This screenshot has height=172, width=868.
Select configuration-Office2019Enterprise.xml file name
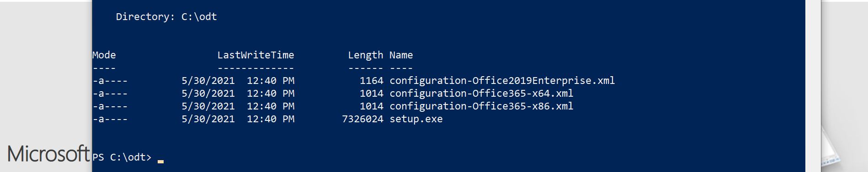click(x=502, y=81)
